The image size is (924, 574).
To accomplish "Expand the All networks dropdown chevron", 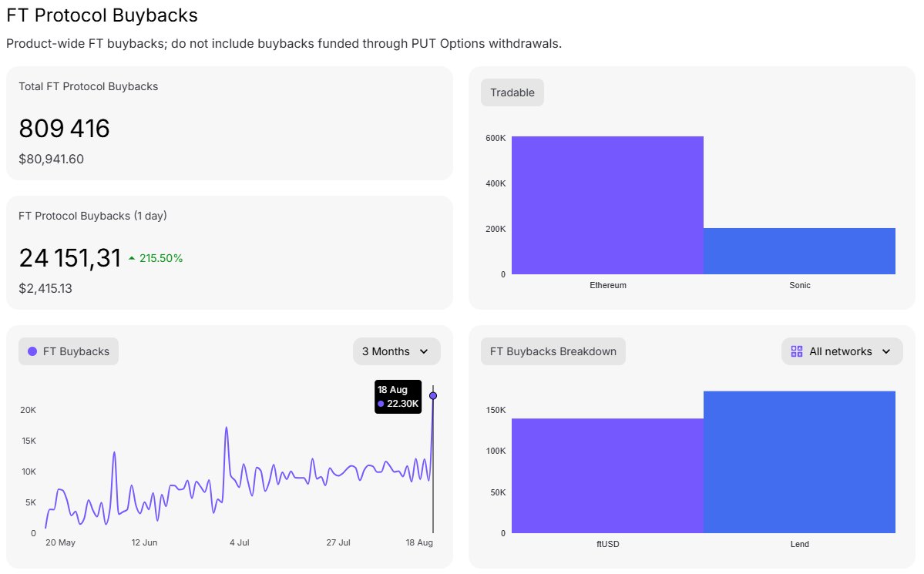I will [x=886, y=351].
